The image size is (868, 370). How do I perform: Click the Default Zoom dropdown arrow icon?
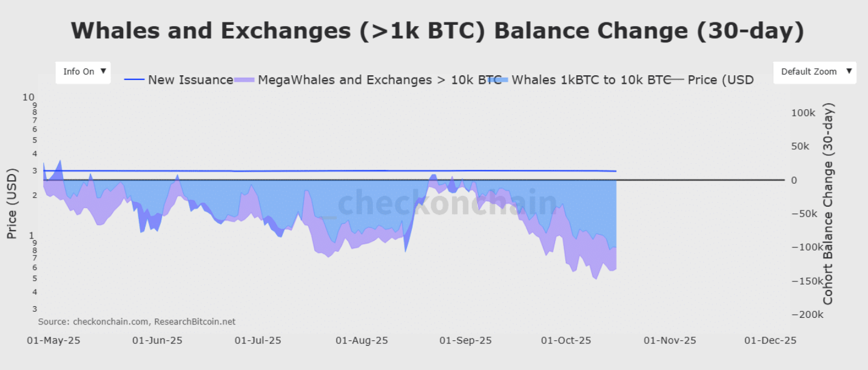(849, 72)
